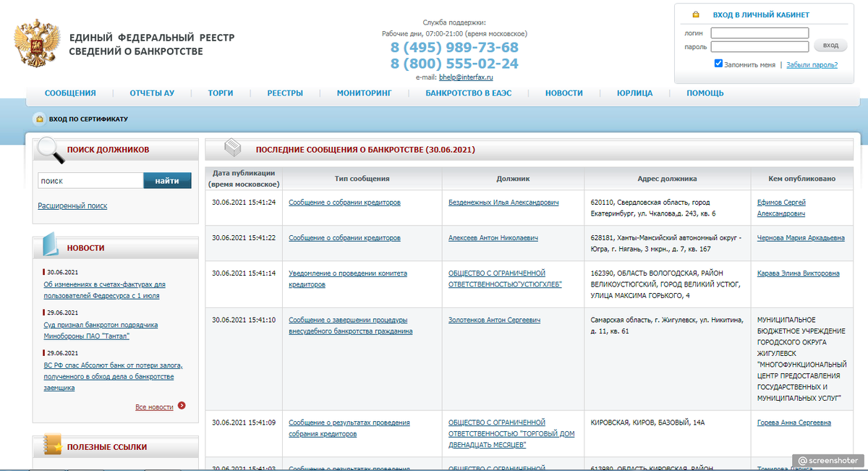Toggle the Запомнить меня checkbox
This screenshot has width=868, height=471.
[718, 64]
